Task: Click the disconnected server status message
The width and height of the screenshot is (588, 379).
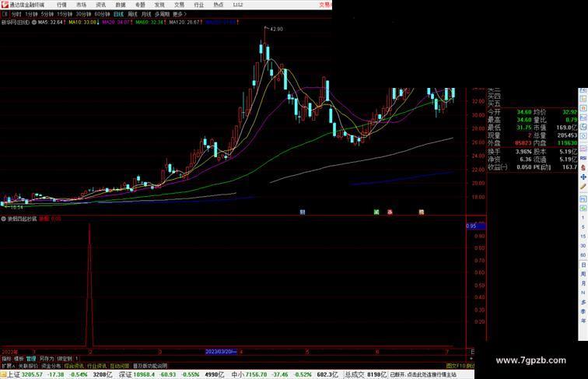Action: [423, 374]
